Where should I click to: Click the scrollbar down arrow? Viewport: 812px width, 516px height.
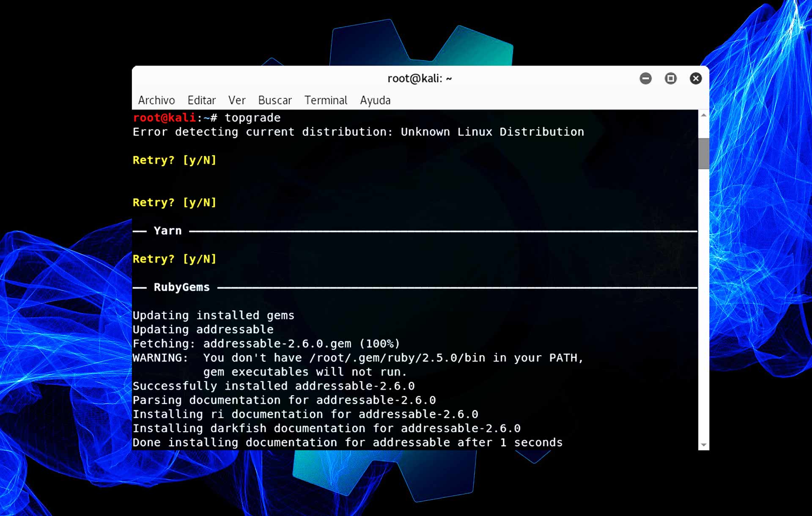pos(703,445)
